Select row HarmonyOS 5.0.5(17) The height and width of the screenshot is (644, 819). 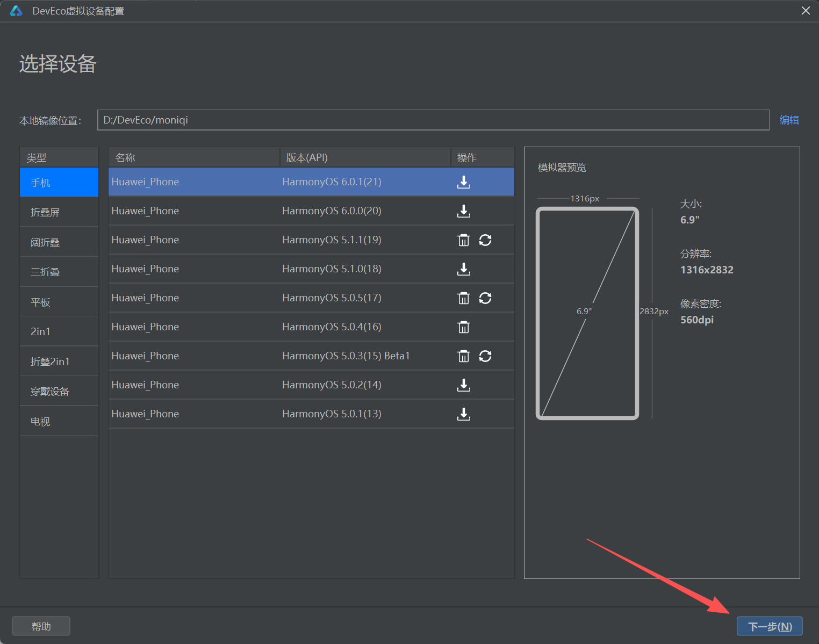coord(311,298)
